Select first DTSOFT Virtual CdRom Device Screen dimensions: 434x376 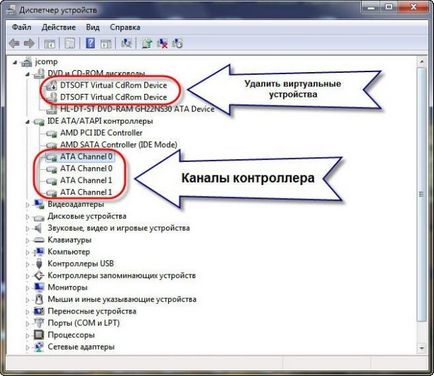click(x=113, y=85)
